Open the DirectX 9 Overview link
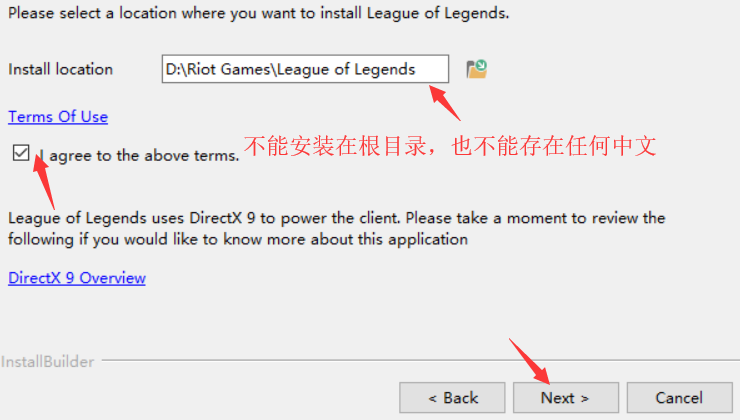 pyautogui.click(x=77, y=278)
